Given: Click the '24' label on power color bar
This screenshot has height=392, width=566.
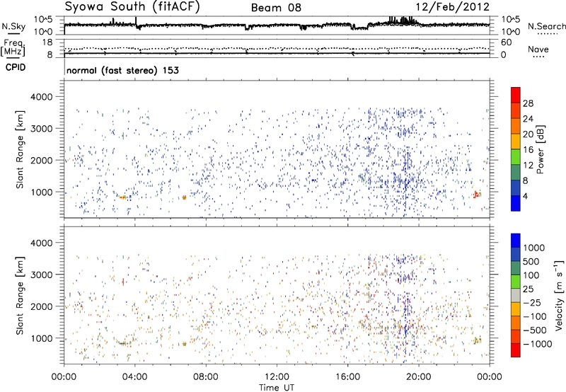Looking at the screenshot, I should point(528,119).
